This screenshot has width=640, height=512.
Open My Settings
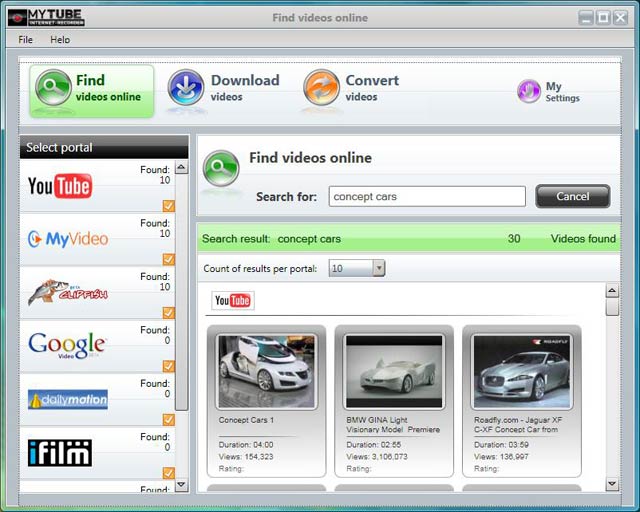(549, 91)
